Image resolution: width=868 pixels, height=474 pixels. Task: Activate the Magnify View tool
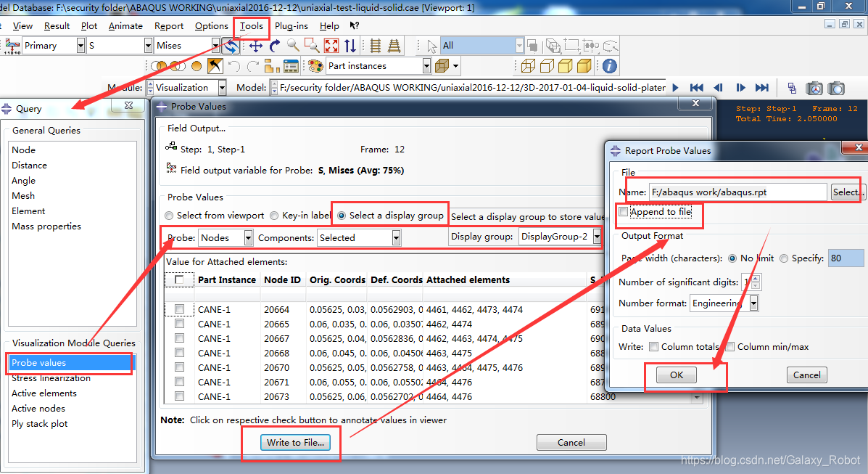(293, 46)
